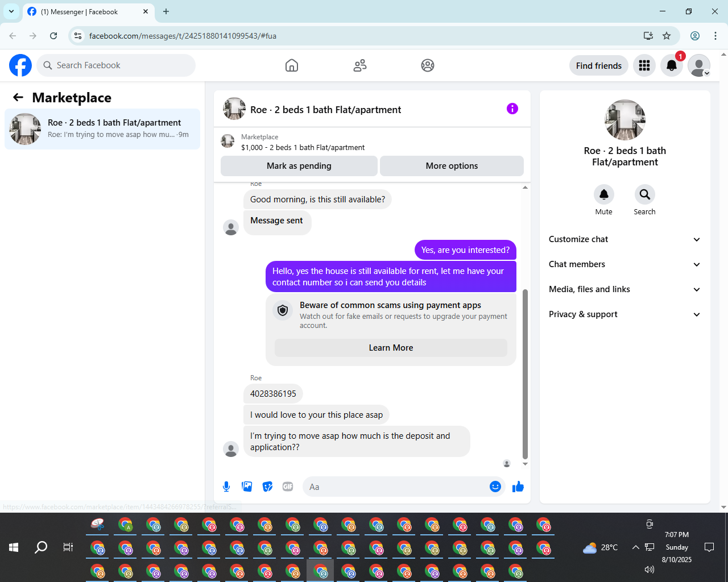Expand the Privacy & support section
Viewport: 728px width, 582px height.
point(624,314)
